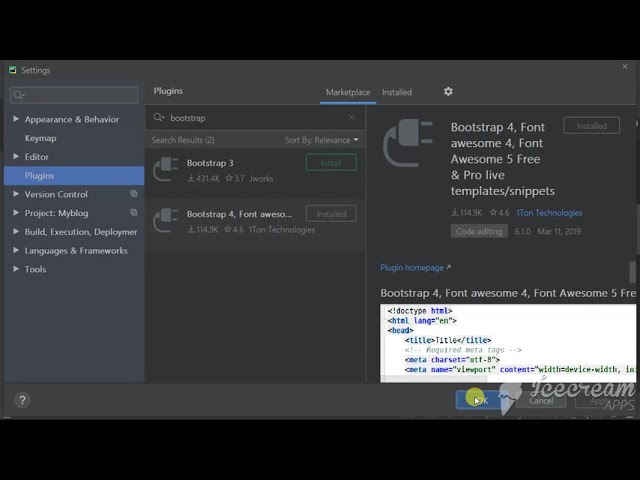Switch to the Installed tab
The height and width of the screenshot is (480, 640).
[x=397, y=92]
